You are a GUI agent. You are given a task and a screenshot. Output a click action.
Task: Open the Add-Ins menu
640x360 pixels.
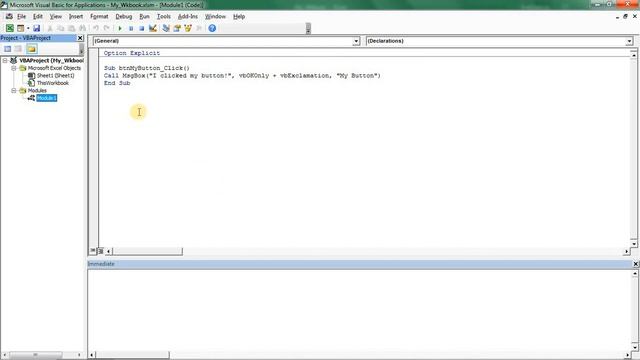point(188,17)
